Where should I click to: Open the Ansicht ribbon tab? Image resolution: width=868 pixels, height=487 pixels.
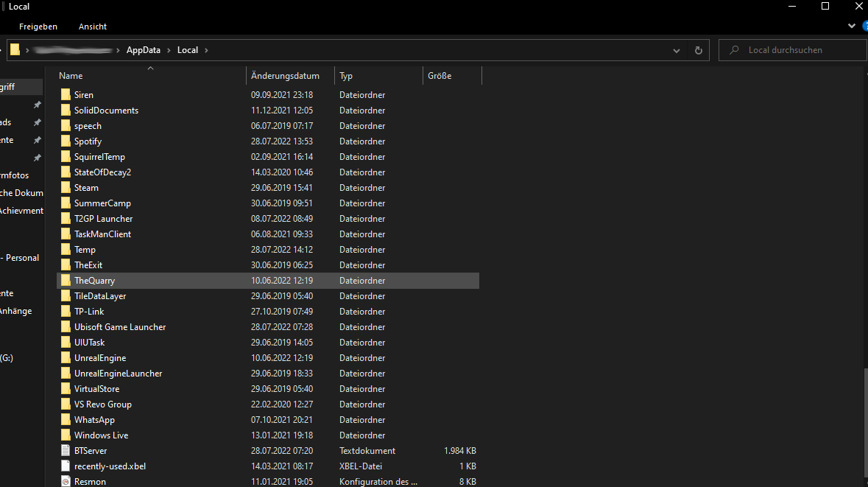pyautogui.click(x=93, y=27)
